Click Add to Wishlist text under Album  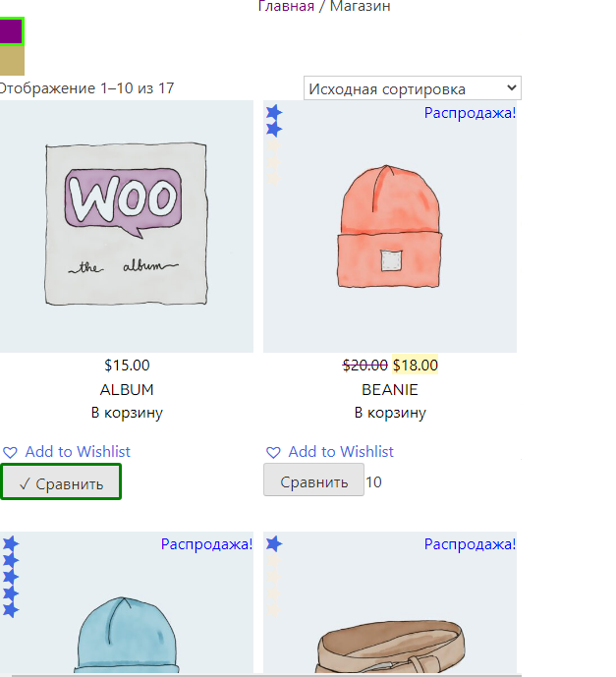point(78,452)
